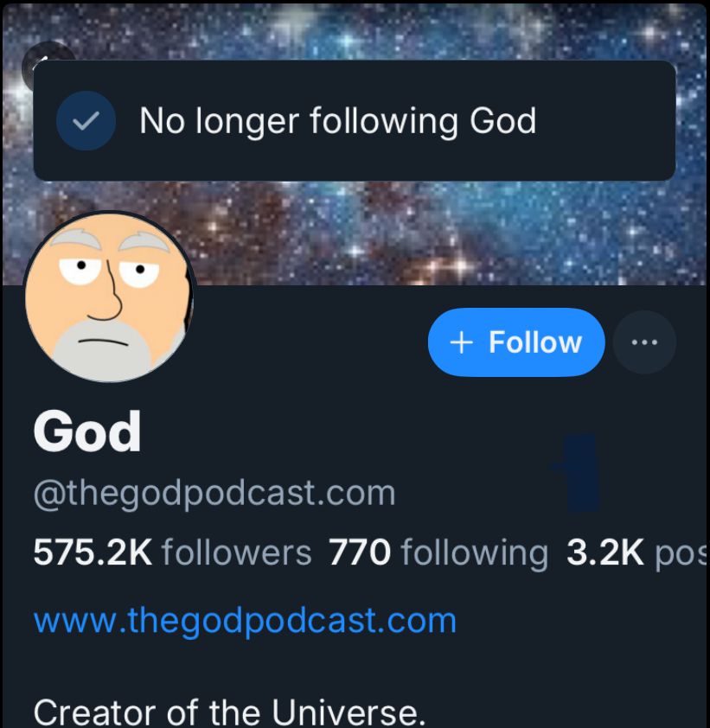Click the @thegodpodcast.com handle
Image resolution: width=710 pixels, height=728 pixels.
point(214,493)
